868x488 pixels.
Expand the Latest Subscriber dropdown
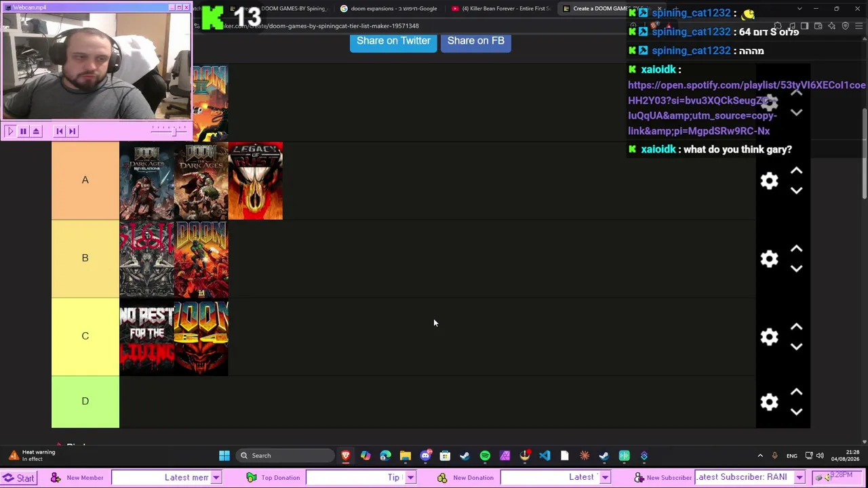[x=799, y=478]
